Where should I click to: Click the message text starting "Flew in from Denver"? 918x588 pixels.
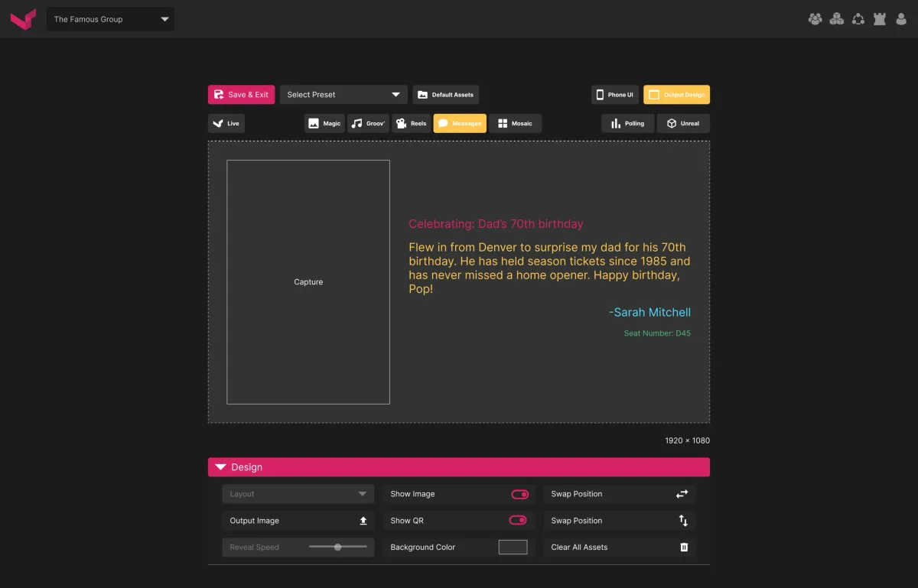(x=549, y=268)
